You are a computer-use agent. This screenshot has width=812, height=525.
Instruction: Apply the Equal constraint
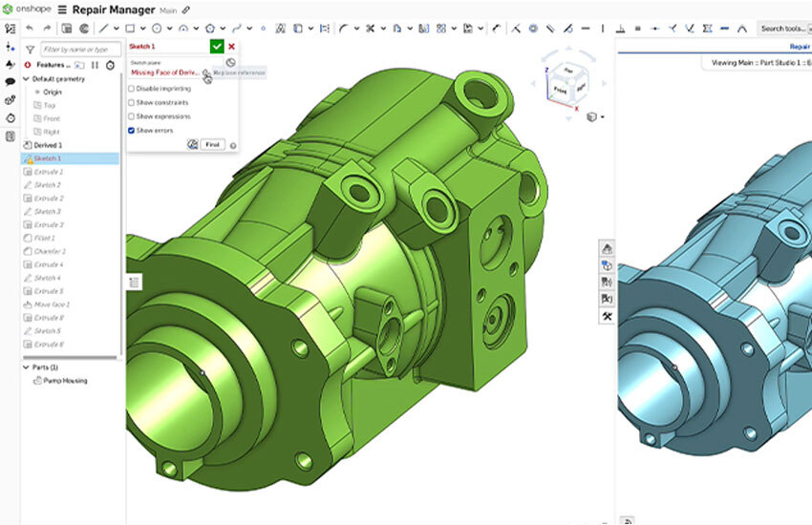tap(637, 29)
